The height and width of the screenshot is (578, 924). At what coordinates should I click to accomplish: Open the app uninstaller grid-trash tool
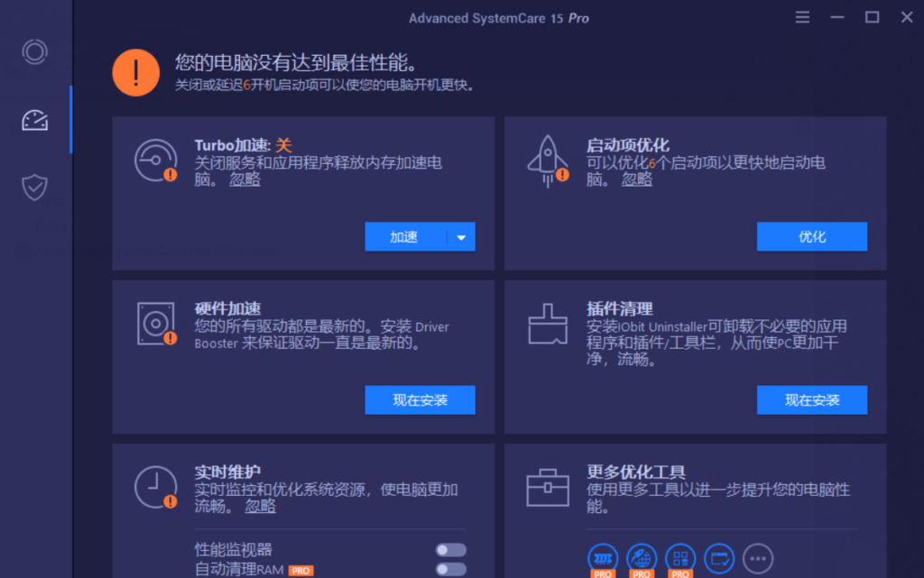coord(680,559)
